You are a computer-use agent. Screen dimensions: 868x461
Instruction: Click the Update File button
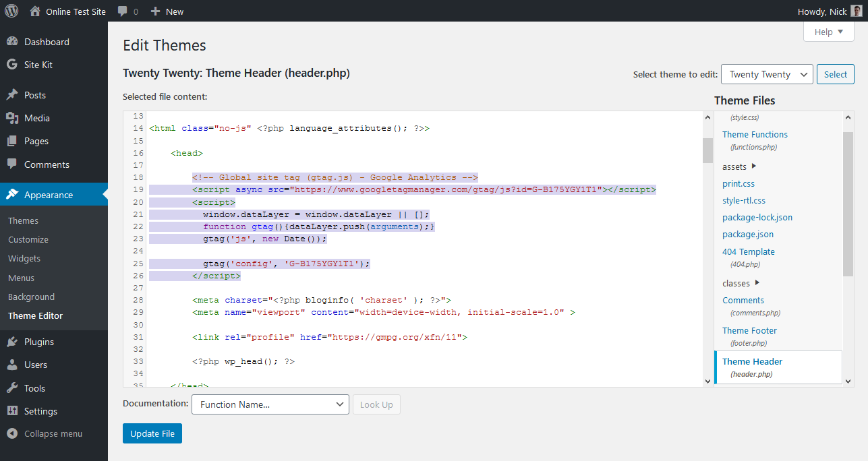[152, 434]
